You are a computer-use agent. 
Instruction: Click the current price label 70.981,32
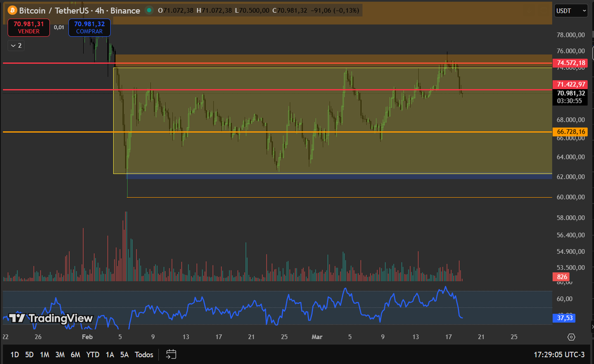pos(571,93)
